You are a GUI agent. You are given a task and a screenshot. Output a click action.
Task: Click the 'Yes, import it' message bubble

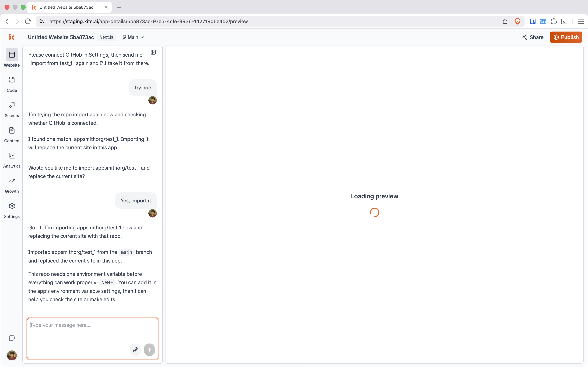tap(136, 200)
